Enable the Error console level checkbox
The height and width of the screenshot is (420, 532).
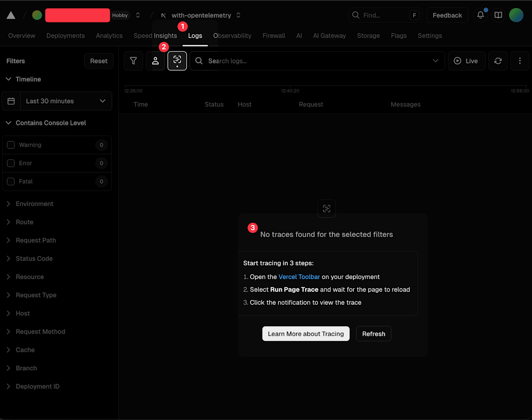(11, 163)
